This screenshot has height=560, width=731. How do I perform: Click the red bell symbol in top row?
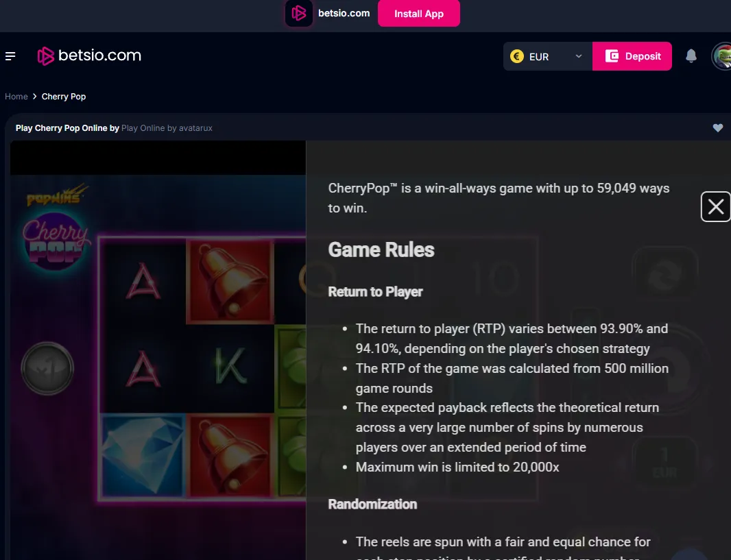[x=230, y=281]
